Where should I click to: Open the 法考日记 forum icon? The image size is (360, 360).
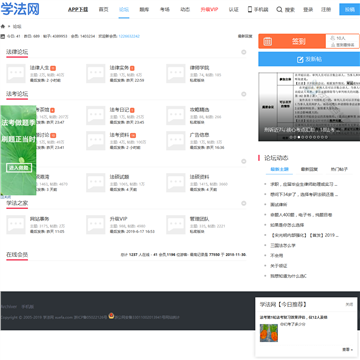pyautogui.click(x=96, y=116)
